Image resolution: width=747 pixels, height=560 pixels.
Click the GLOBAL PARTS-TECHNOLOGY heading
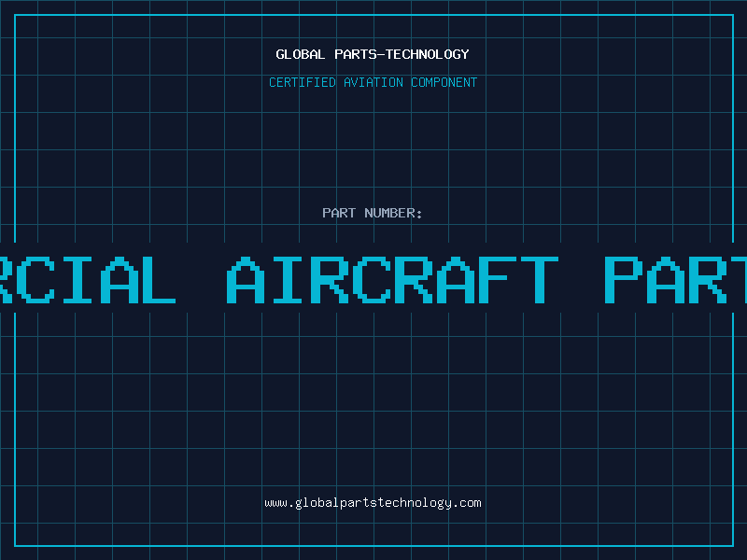point(373,54)
